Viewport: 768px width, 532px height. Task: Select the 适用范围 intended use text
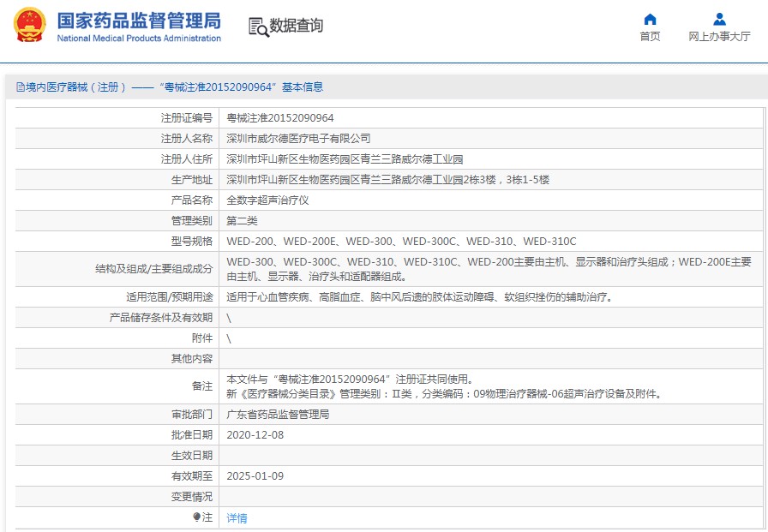click(420, 297)
